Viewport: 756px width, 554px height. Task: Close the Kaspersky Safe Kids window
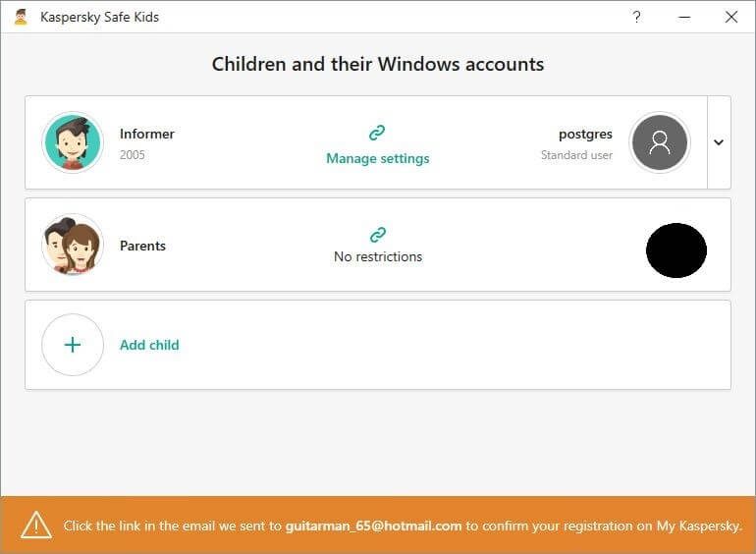click(731, 17)
